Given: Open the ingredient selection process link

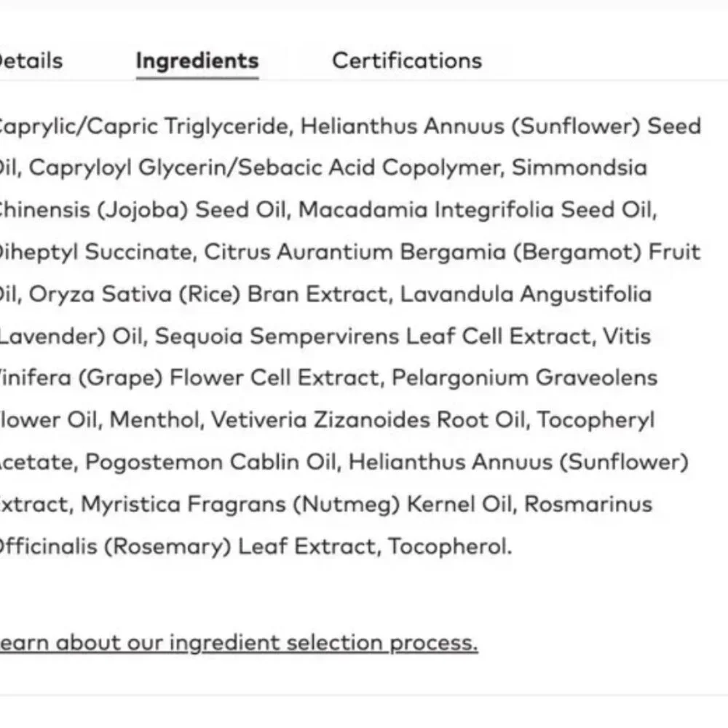Looking at the screenshot, I should (x=239, y=644).
